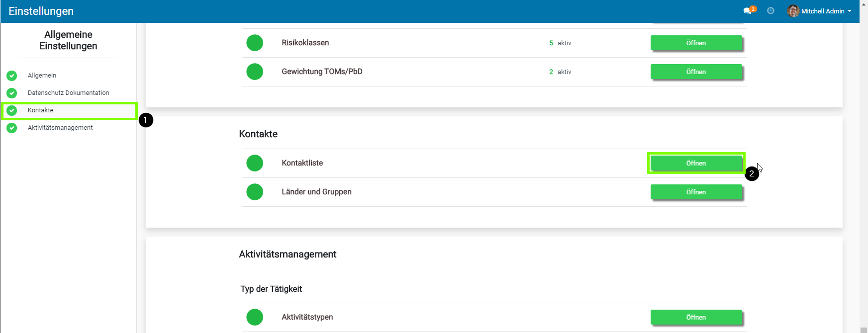Toggle the green status dot for Gewichtung TOMs/PbD
Screen dimensions: 868x333
pyautogui.click(x=255, y=72)
